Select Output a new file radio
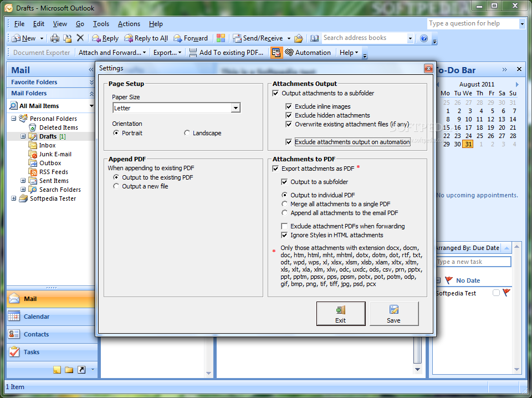Image resolution: width=532 pixels, height=398 pixels. pos(116,186)
